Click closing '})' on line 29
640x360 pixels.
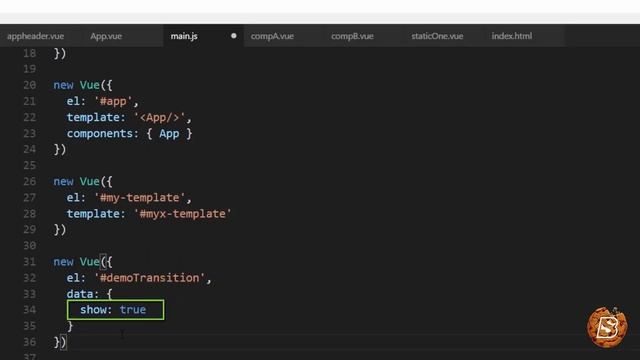coord(60,230)
